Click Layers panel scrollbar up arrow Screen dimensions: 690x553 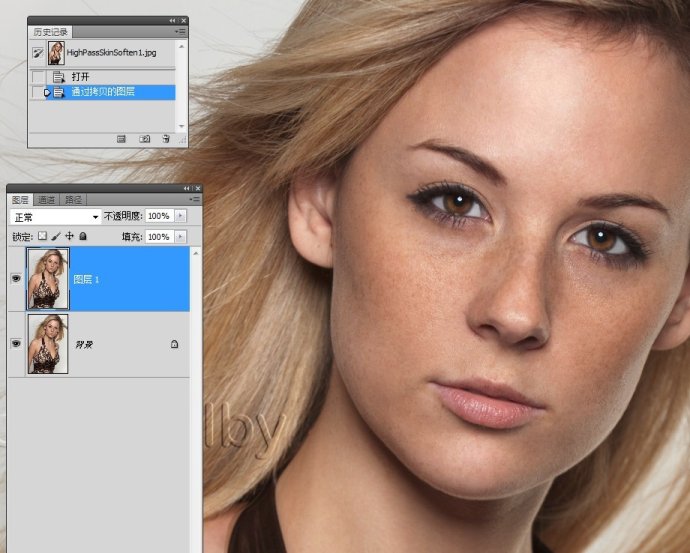[x=196, y=253]
